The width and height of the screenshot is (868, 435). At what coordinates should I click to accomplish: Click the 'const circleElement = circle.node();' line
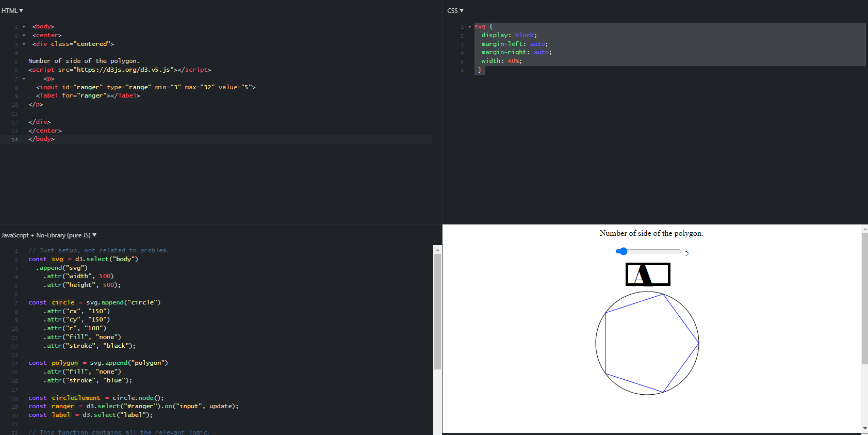coord(96,398)
